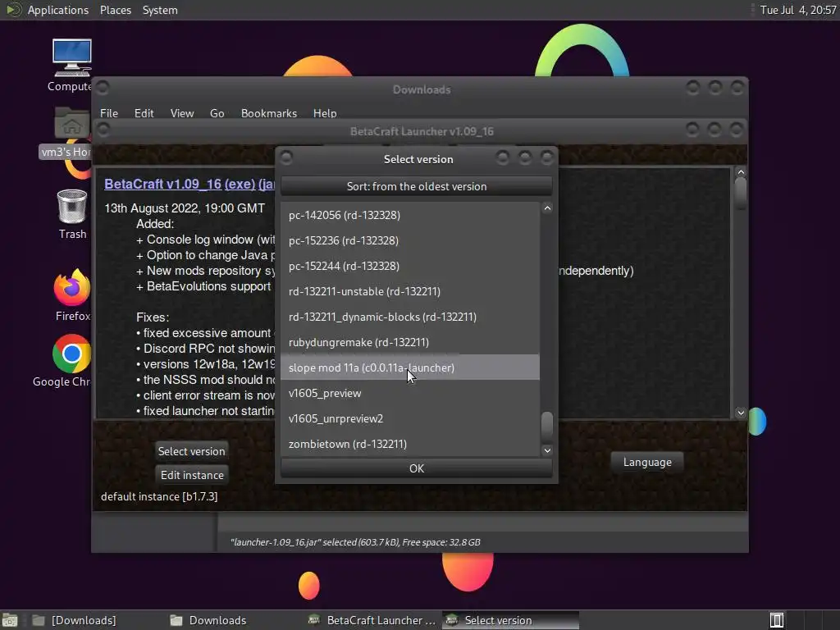Image resolution: width=840 pixels, height=630 pixels.
Task: Open Go menu in Downloads window
Action: 217,113
